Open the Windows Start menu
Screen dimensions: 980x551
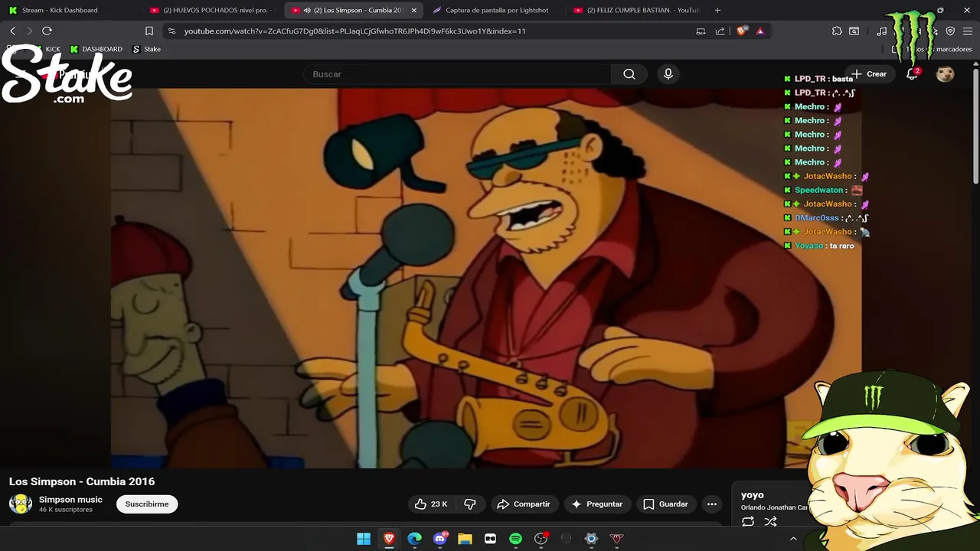click(364, 539)
